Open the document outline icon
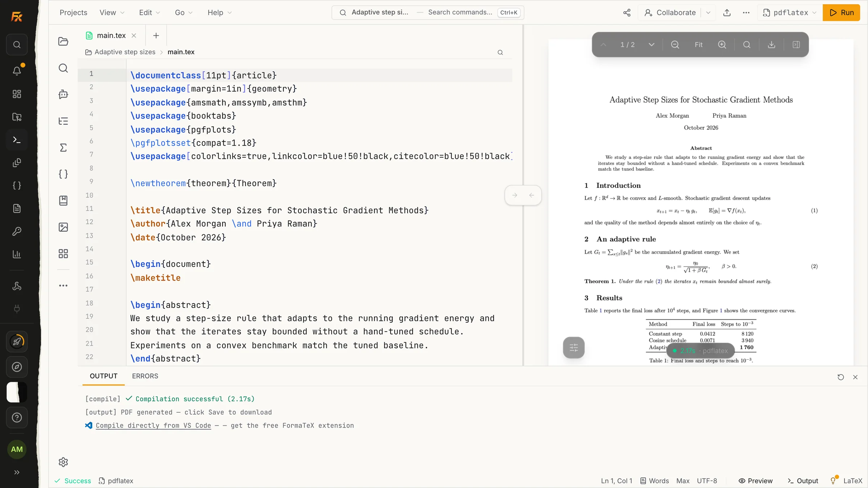 point(63,121)
